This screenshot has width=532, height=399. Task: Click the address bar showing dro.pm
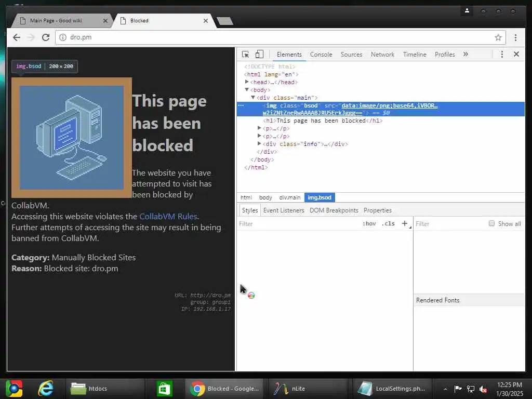pos(280,37)
